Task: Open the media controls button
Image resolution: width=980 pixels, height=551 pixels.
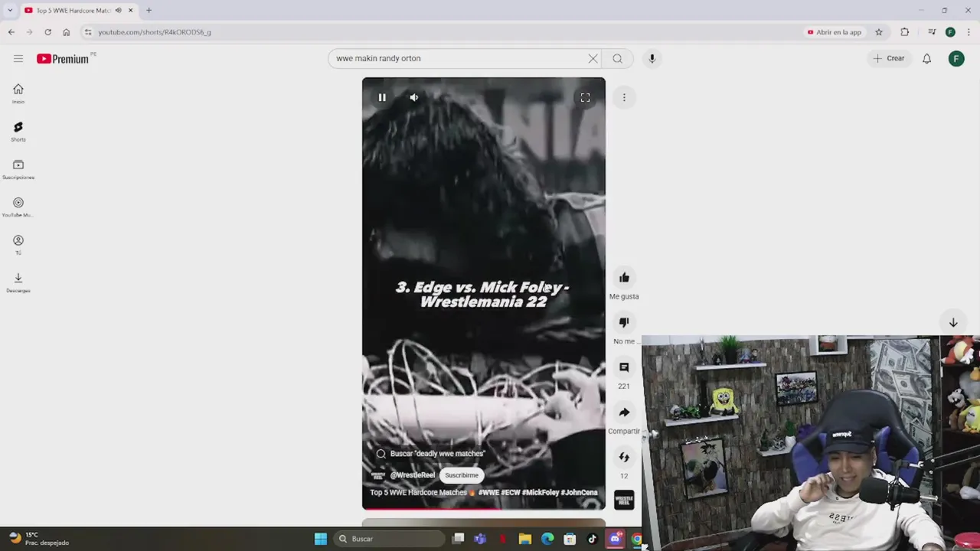Action: pos(932,32)
